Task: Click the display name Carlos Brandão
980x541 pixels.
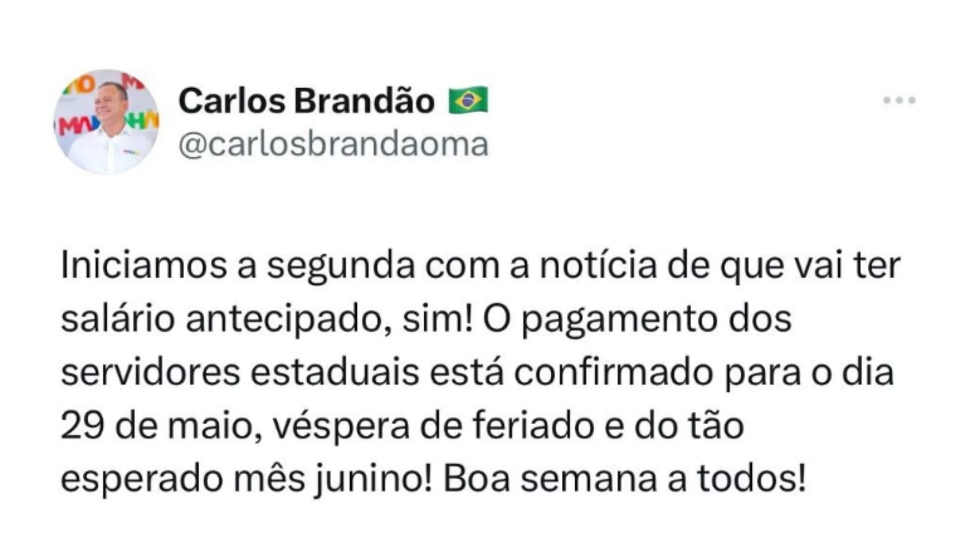Action: [306, 101]
